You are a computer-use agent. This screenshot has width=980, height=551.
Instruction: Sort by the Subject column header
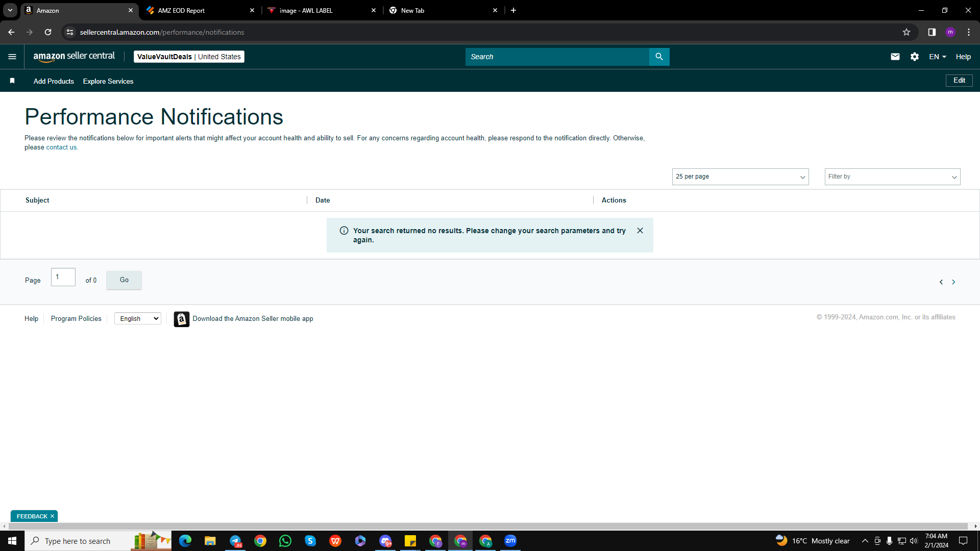click(37, 201)
